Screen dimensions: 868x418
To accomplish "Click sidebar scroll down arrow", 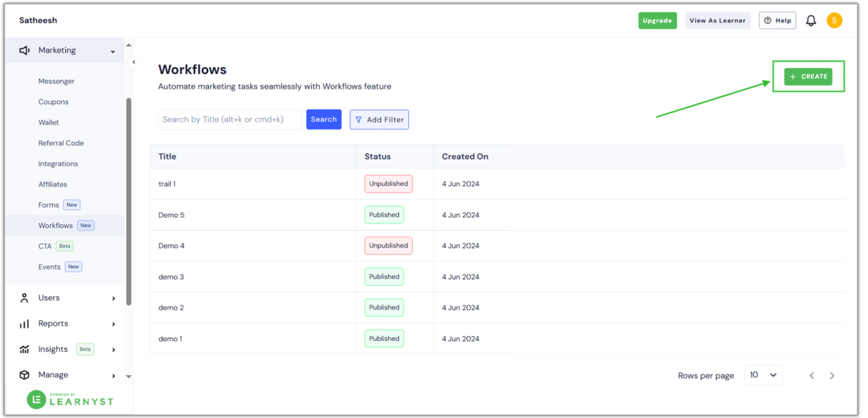I will click(129, 376).
